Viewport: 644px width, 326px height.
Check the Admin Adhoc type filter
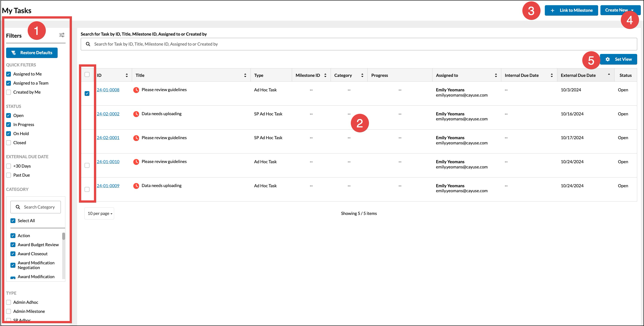click(8, 302)
